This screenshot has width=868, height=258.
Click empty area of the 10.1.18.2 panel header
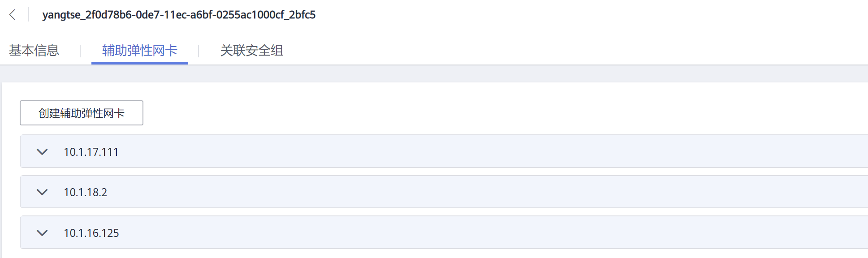click(448, 192)
